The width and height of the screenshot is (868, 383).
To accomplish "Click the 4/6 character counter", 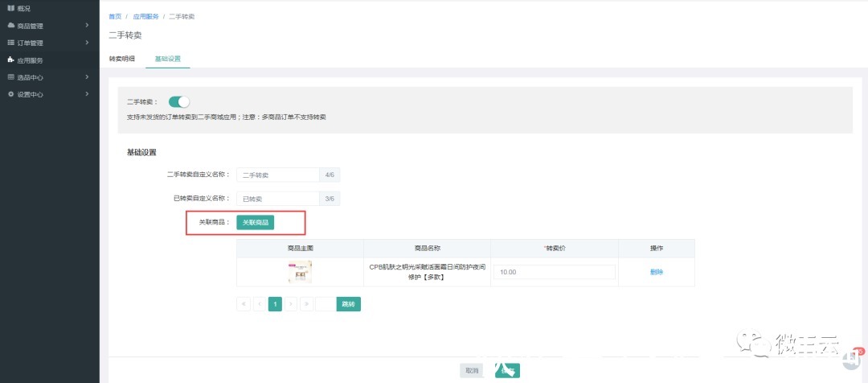I will [x=330, y=175].
